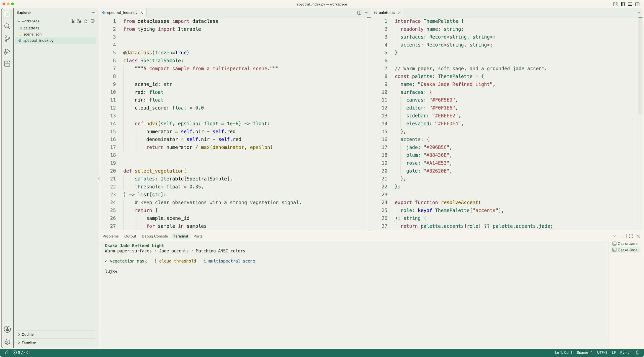The image size is (644, 357).
Task: Open the Source Control view
Action: click(x=7, y=39)
